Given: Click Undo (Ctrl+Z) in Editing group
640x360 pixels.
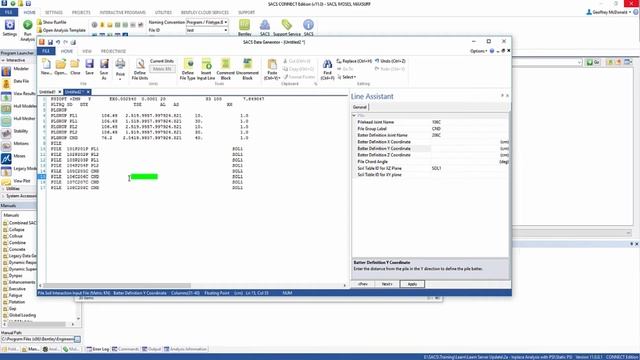Looking at the screenshot, I should 390,61.
